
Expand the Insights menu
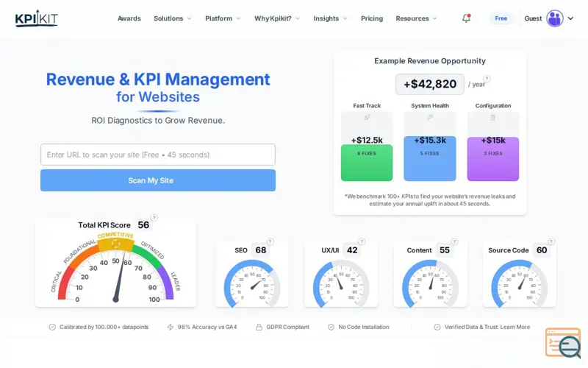point(330,18)
